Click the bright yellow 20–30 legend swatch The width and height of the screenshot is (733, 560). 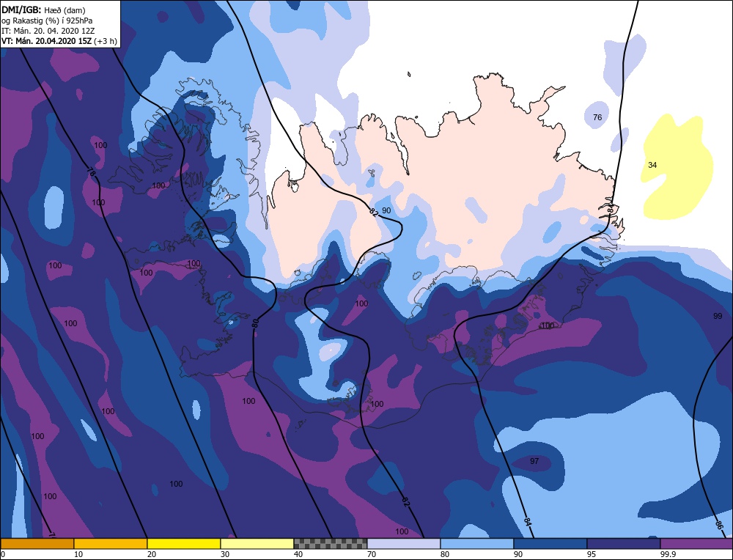(x=184, y=544)
